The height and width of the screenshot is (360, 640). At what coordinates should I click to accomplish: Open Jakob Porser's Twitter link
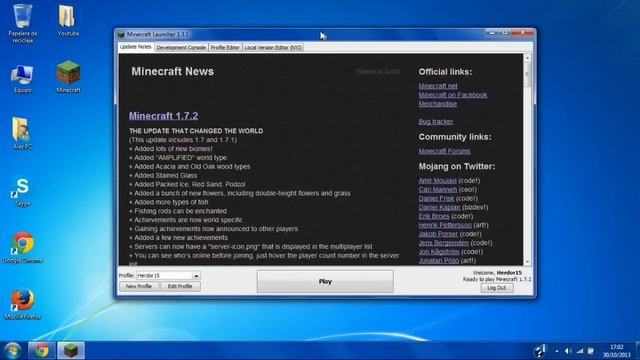pyautogui.click(x=438, y=234)
